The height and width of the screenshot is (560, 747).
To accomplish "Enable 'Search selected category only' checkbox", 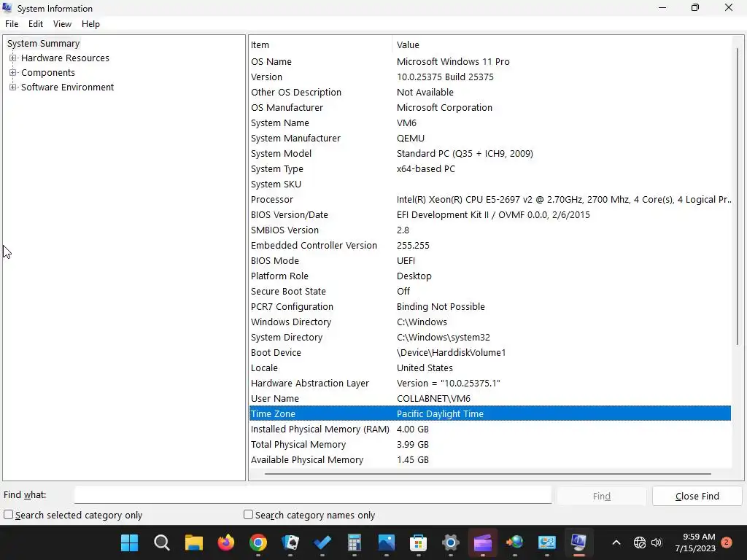I will coord(9,515).
